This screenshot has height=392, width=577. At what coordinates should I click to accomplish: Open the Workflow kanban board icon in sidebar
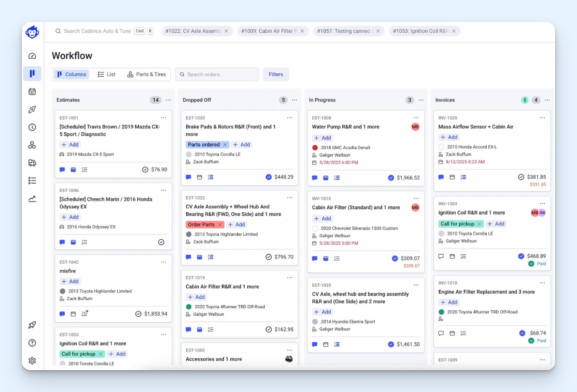[x=32, y=74]
